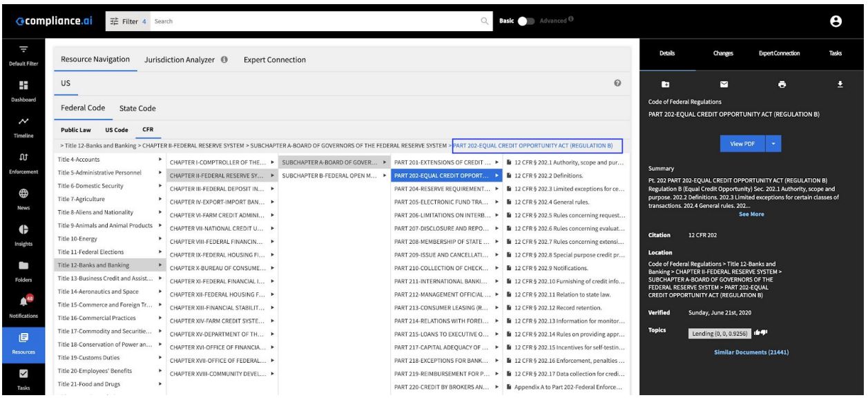Expand CHAPTER III-FEDERAL DEPOSIT arrow
The width and height of the screenshot is (868, 400).
273,189
